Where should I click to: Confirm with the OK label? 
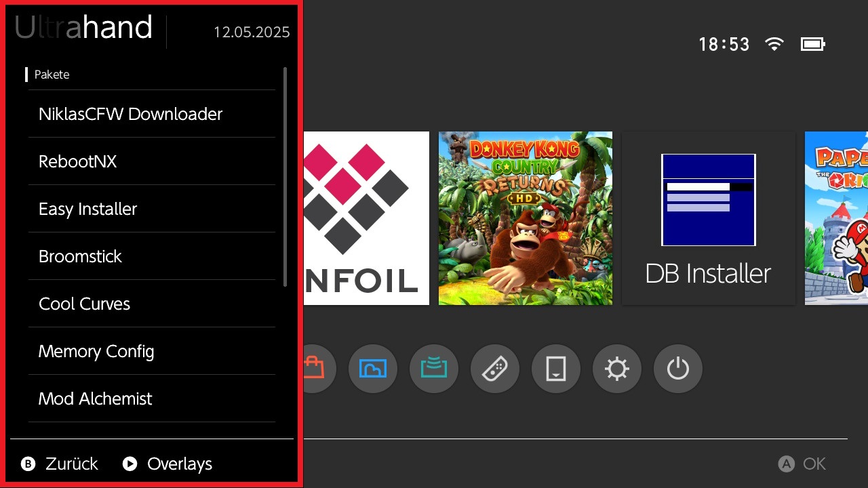tap(814, 464)
